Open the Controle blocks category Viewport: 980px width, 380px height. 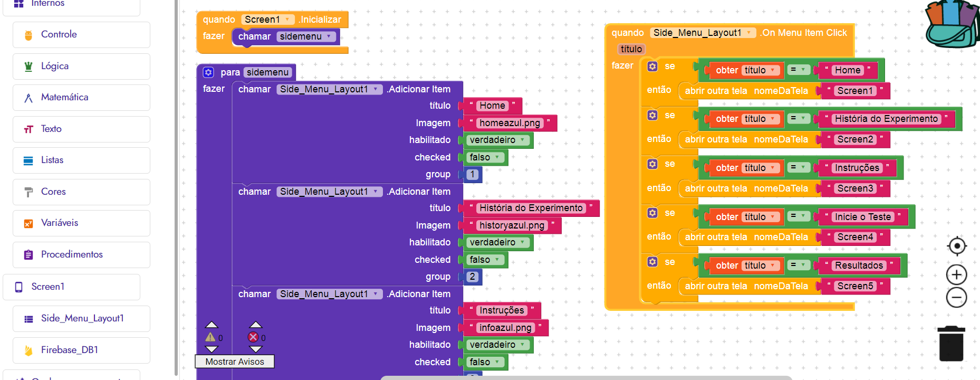(59, 34)
